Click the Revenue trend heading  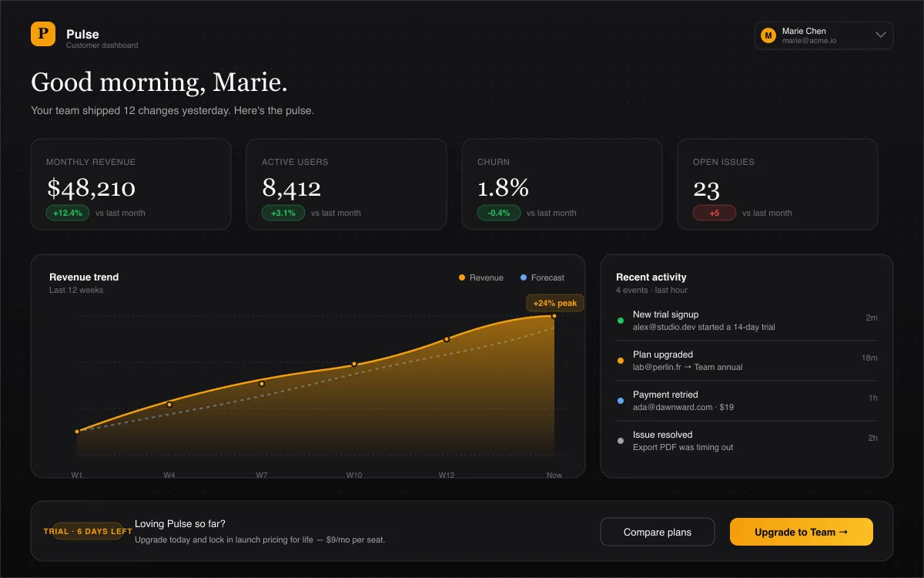click(84, 277)
